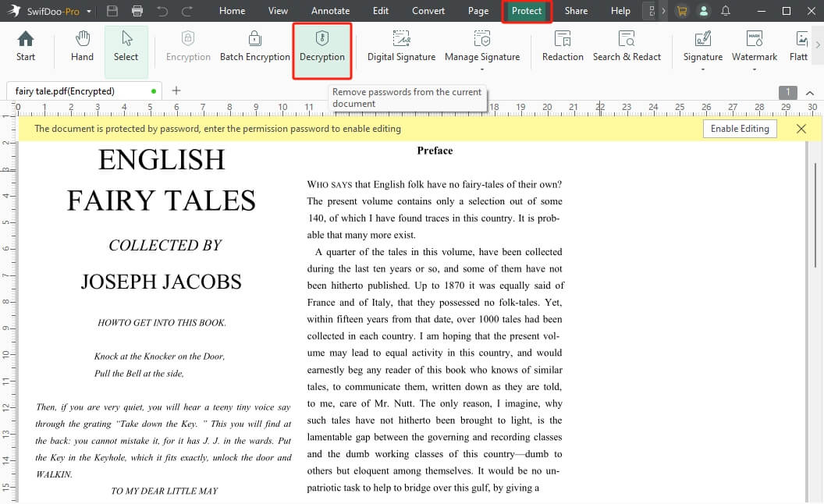Viewport: 824px width, 504px height.
Task: Open the Protect menu tab
Action: (x=526, y=11)
